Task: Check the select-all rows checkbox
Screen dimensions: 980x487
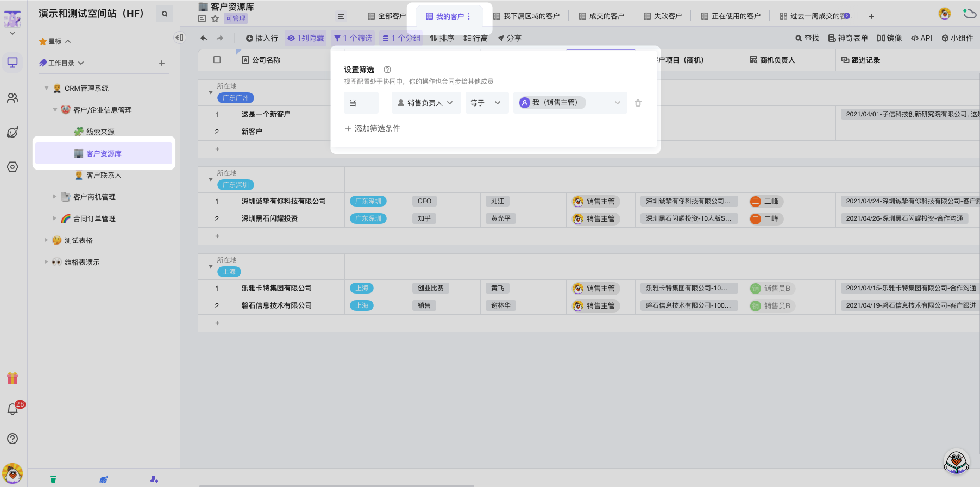Action: coord(217,60)
